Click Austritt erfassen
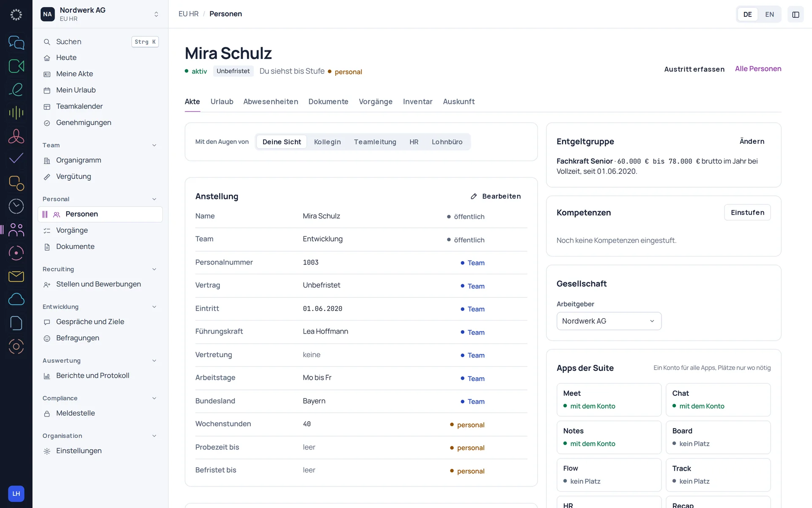 (694, 69)
